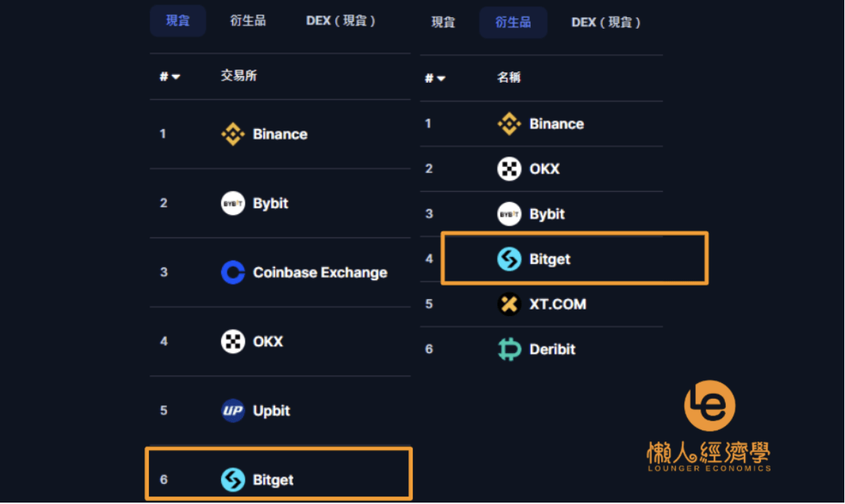Image resolution: width=845 pixels, height=504 pixels.
Task: Select the left 現貨 tab
Action: 178,20
